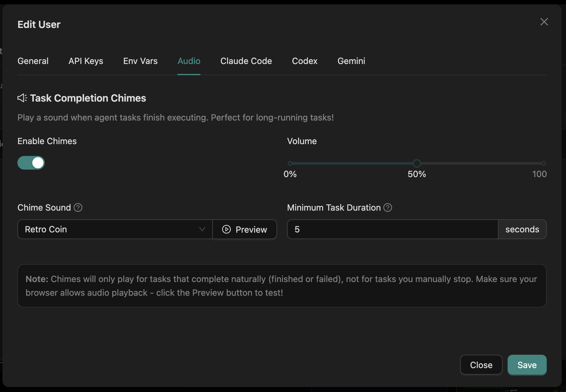The height and width of the screenshot is (392, 566).
Task: Dismiss the dialog with the X icon
Action: pyautogui.click(x=544, y=22)
